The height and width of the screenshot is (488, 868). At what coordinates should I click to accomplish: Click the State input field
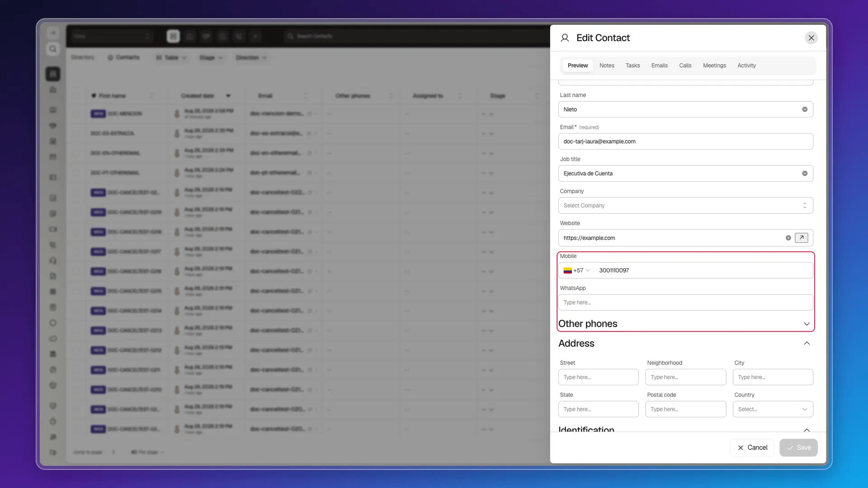(598, 409)
